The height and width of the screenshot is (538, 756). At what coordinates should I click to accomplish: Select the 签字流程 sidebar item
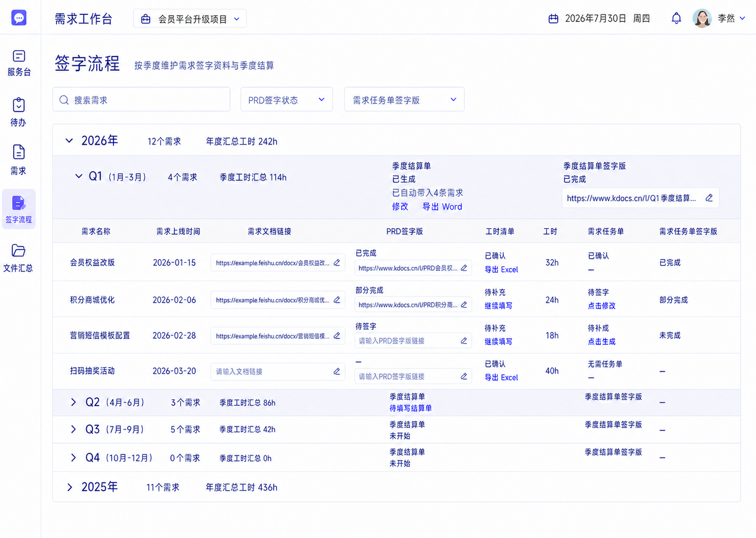pos(19,209)
